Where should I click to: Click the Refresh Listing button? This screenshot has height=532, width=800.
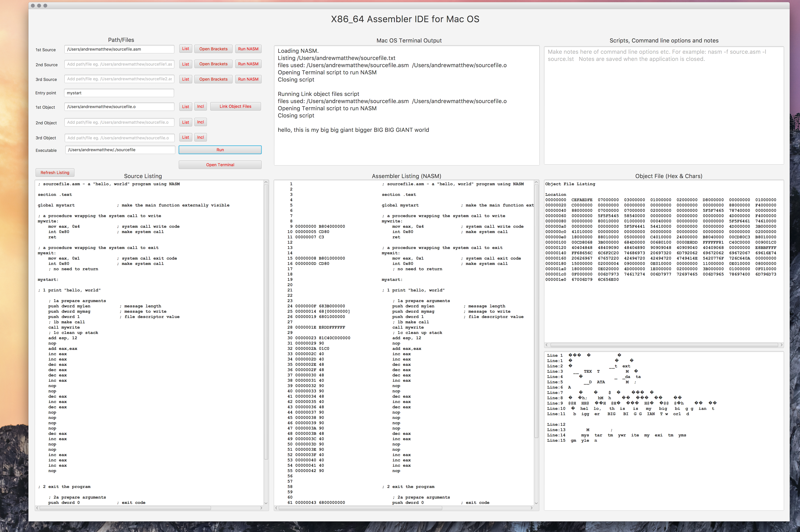tap(55, 173)
